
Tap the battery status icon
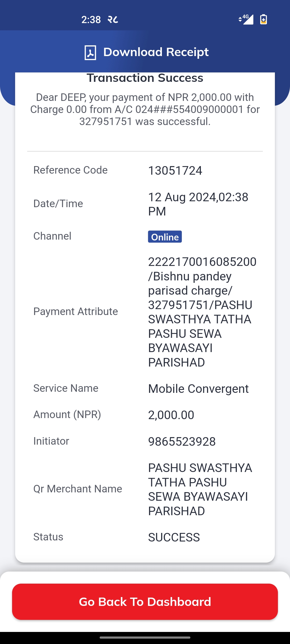tap(263, 19)
